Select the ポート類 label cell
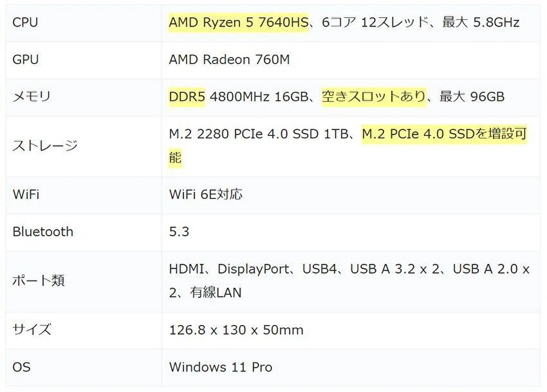The image size is (547, 392). click(x=84, y=281)
